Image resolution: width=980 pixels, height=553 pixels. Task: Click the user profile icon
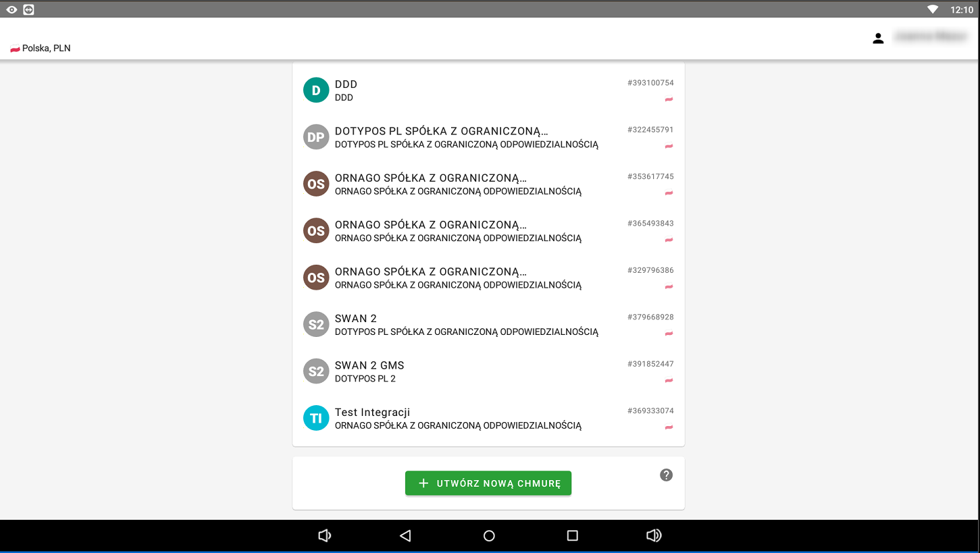878,38
